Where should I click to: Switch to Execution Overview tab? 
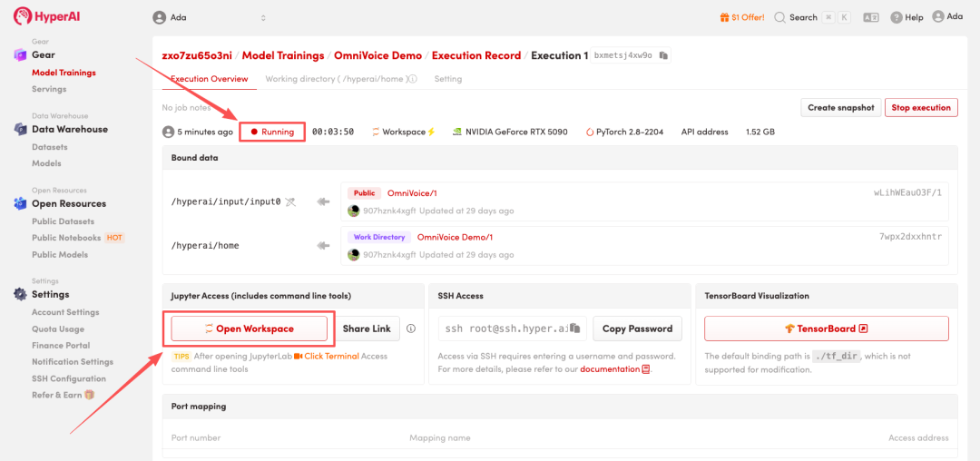coord(210,79)
